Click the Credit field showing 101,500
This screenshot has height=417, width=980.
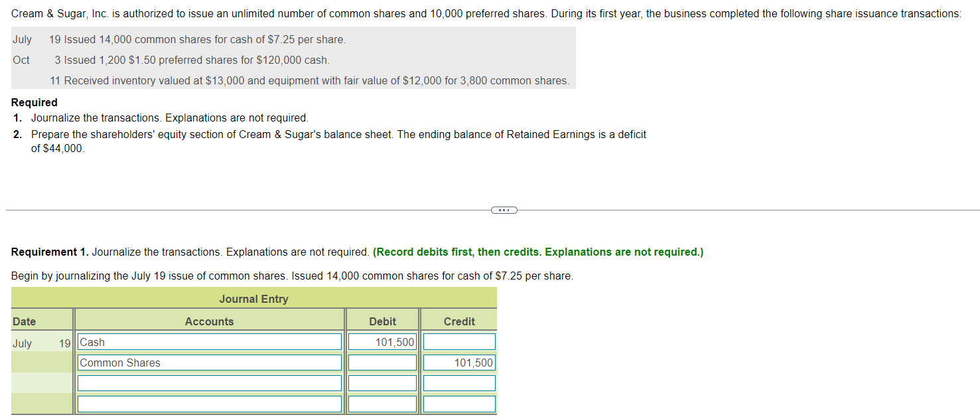click(458, 362)
